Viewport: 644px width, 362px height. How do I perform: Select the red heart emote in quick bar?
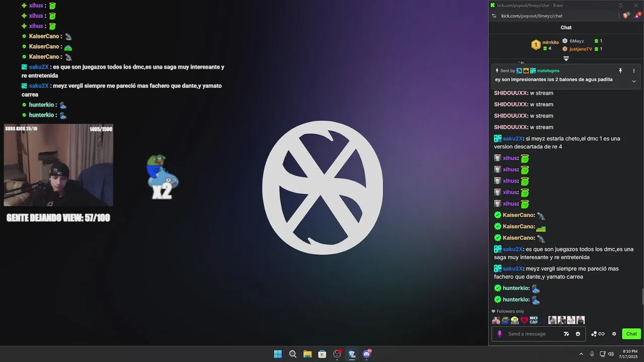tap(524, 320)
